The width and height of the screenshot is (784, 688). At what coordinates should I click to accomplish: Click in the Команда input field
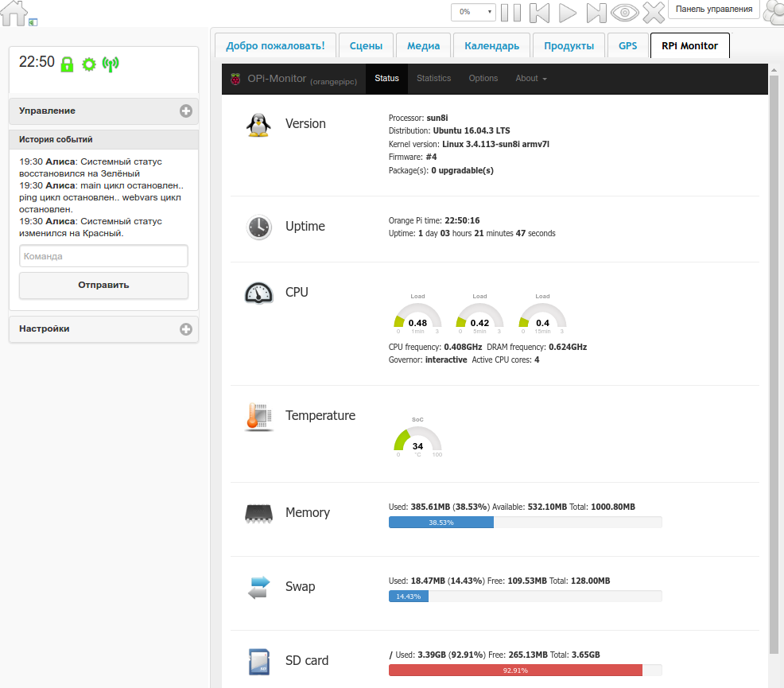click(103, 256)
